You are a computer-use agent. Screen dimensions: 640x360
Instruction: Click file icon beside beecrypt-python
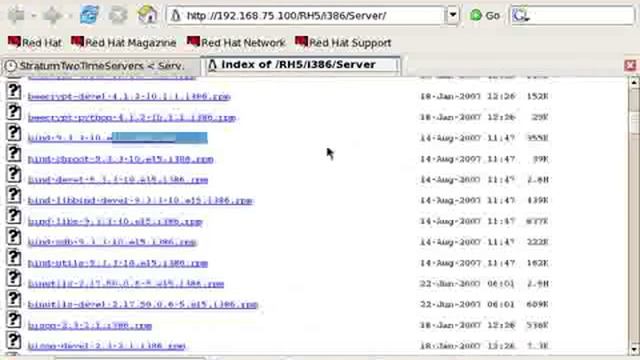coord(13,112)
